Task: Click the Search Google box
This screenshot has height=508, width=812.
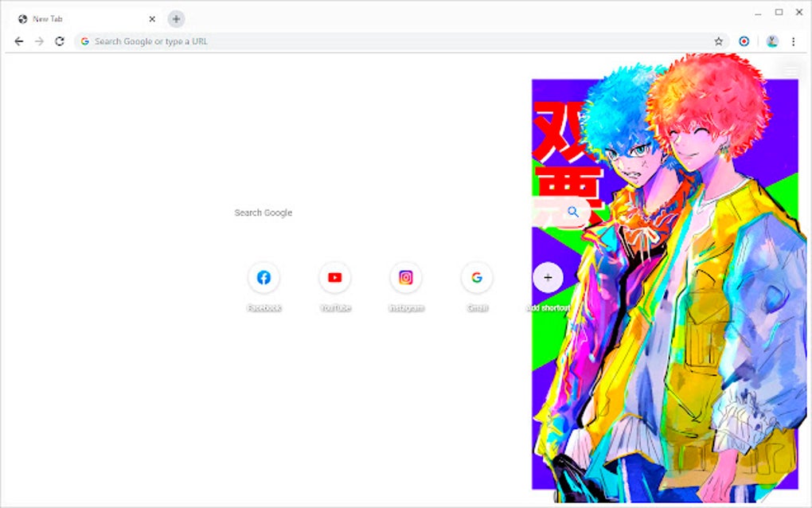Action: (407, 213)
